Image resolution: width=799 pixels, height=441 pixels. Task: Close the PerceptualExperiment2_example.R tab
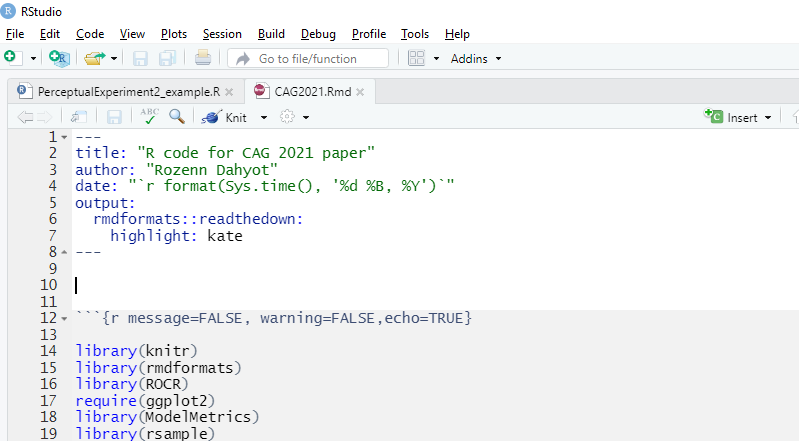(229, 92)
